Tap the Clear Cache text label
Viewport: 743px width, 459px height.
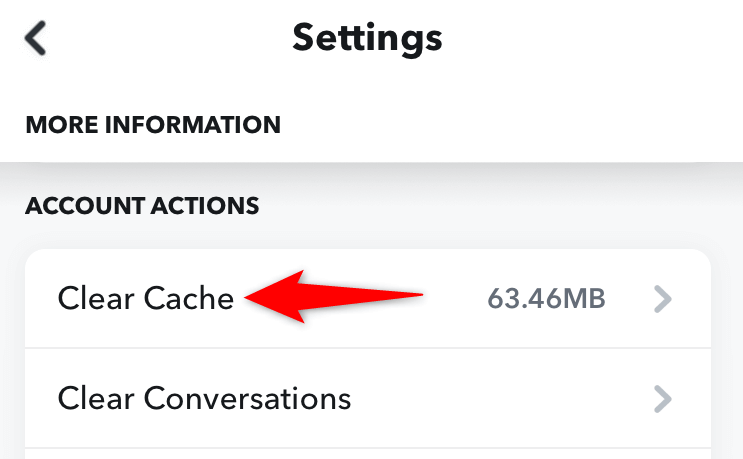(146, 298)
